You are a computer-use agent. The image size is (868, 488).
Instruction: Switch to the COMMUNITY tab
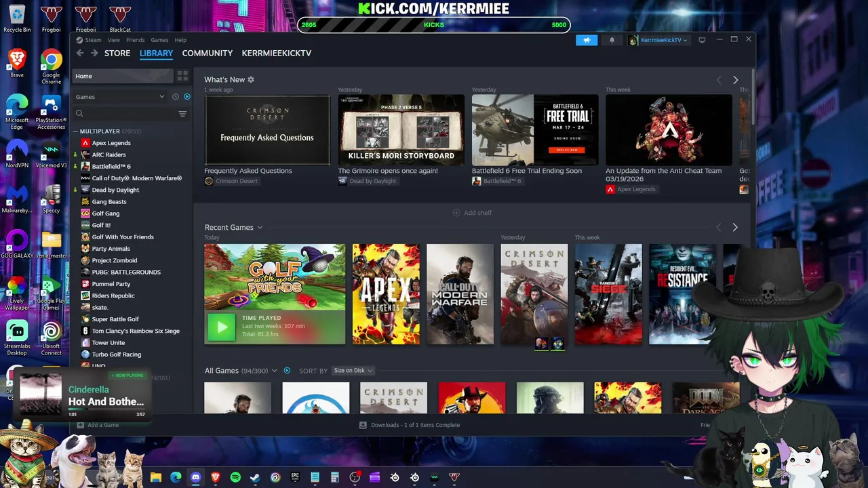[208, 53]
